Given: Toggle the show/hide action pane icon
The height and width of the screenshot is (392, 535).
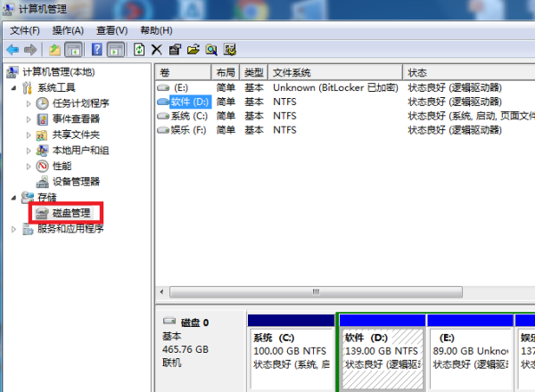Looking at the screenshot, I should (x=116, y=50).
